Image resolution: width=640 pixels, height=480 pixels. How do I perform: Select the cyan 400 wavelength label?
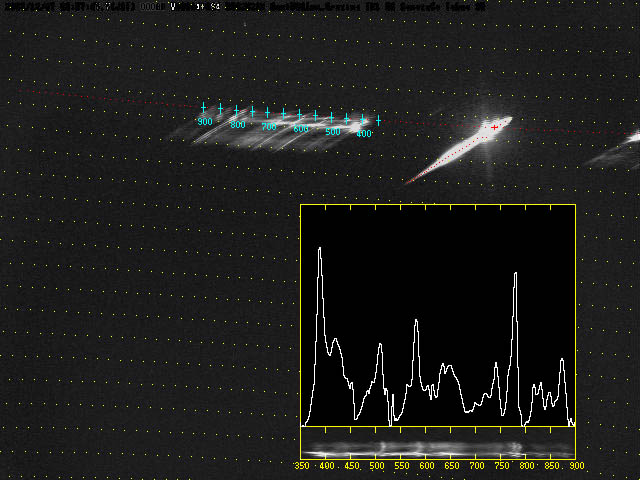pos(364,133)
